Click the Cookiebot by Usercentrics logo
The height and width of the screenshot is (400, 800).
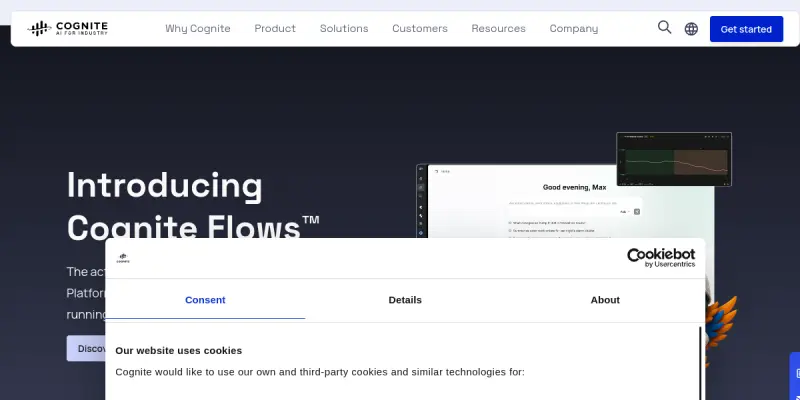[661, 258]
